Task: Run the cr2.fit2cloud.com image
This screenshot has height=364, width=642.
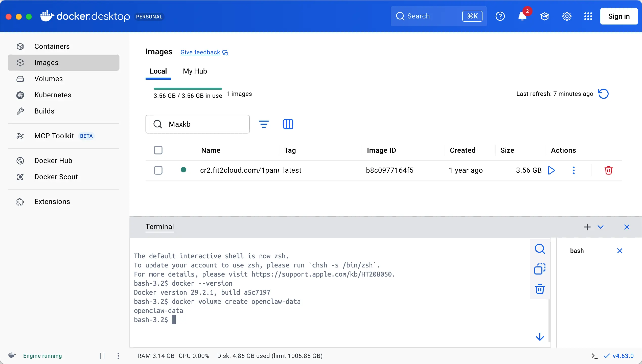Action: pos(551,170)
